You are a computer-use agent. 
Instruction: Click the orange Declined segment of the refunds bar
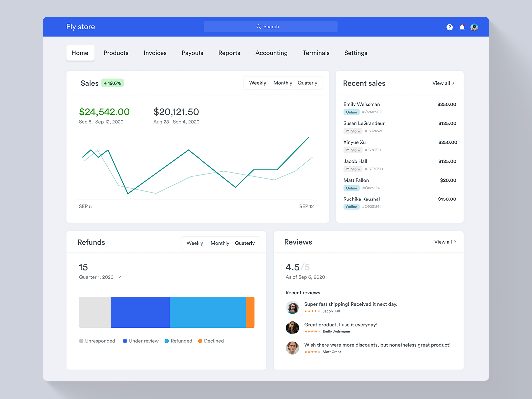pyautogui.click(x=250, y=312)
